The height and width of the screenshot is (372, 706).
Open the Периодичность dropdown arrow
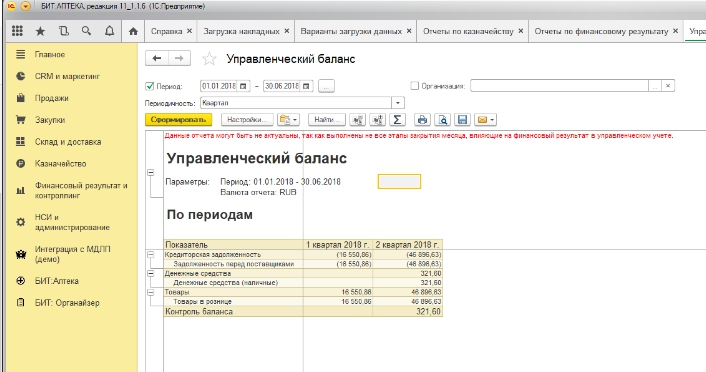click(x=398, y=103)
